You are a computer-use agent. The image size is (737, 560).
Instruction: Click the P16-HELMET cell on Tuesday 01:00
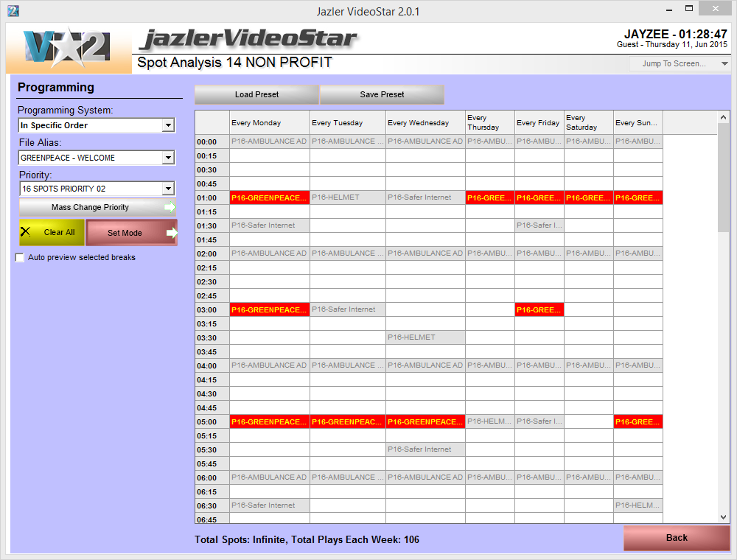pyautogui.click(x=346, y=197)
